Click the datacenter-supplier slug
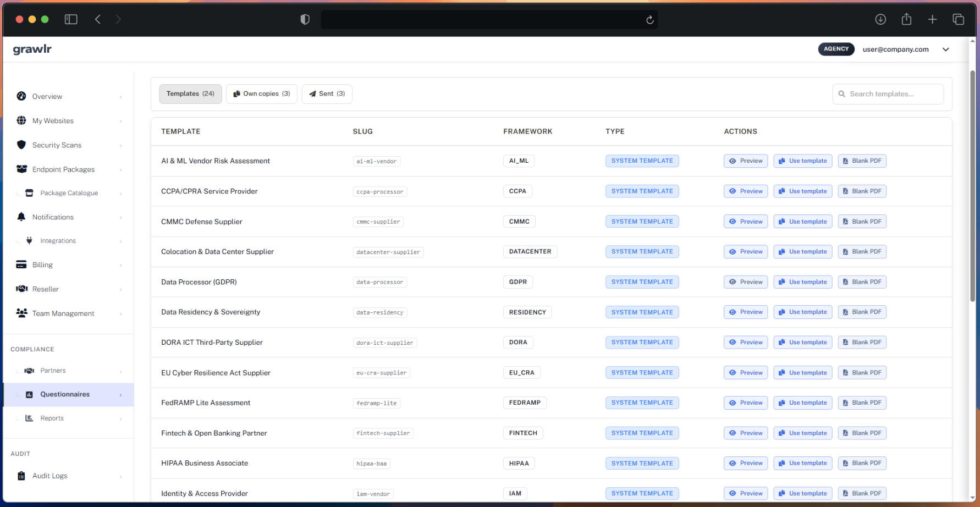 388,252
